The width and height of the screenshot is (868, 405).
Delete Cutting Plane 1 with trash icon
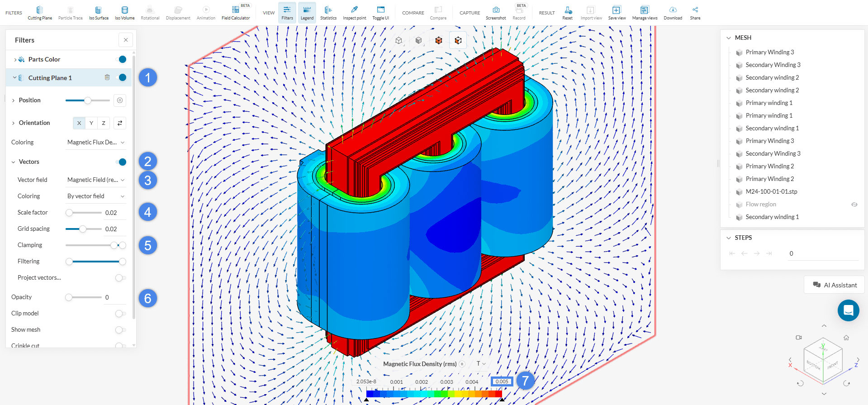(x=107, y=77)
